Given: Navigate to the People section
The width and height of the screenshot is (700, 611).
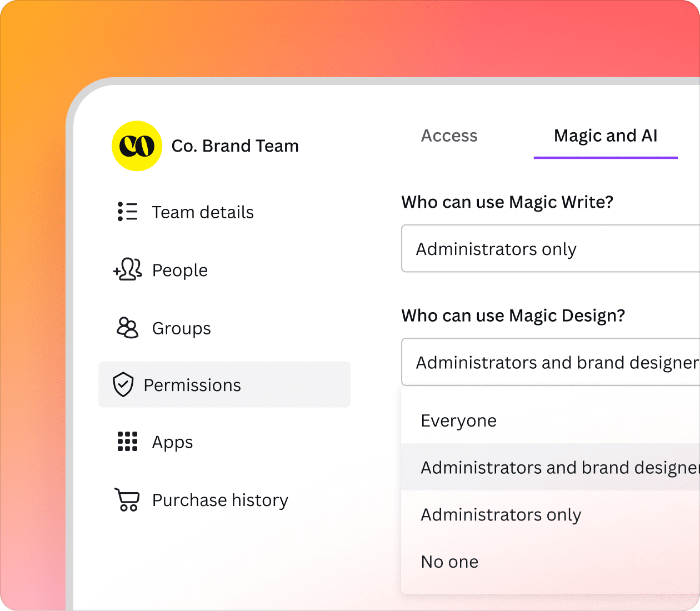Looking at the screenshot, I should pyautogui.click(x=179, y=270).
